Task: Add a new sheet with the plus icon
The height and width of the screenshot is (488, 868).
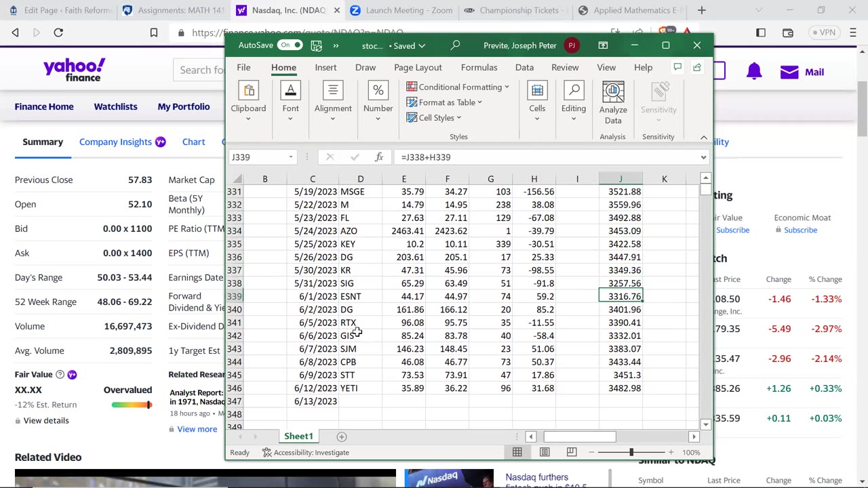Action: (342, 436)
